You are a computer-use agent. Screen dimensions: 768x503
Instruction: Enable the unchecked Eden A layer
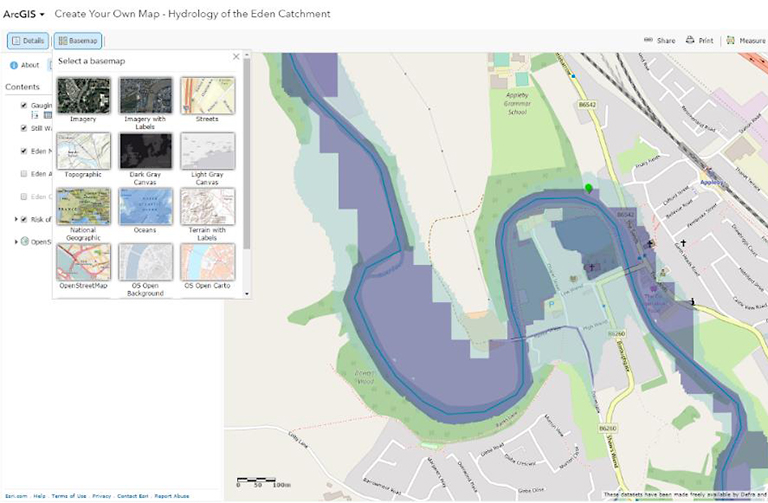click(x=24, y=174)
